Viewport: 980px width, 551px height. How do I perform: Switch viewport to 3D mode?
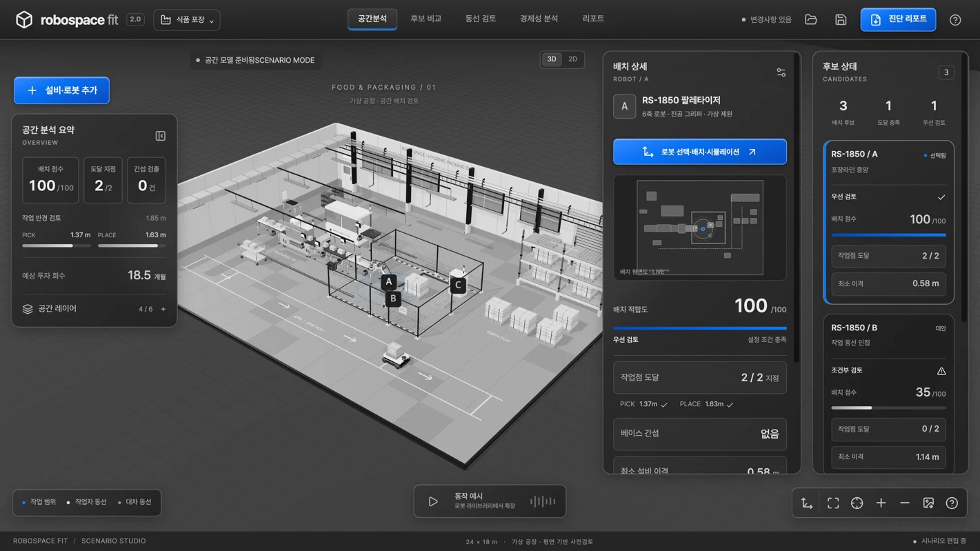(552, 59)
